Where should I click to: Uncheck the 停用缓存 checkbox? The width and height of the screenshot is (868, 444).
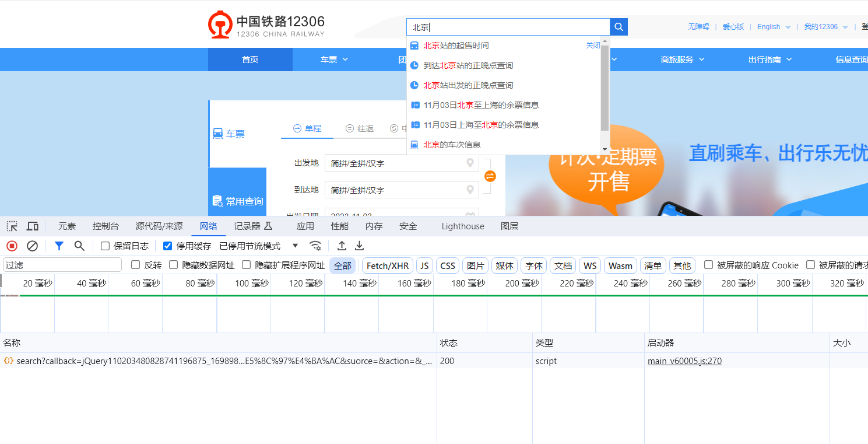click(x=168, y=246)
